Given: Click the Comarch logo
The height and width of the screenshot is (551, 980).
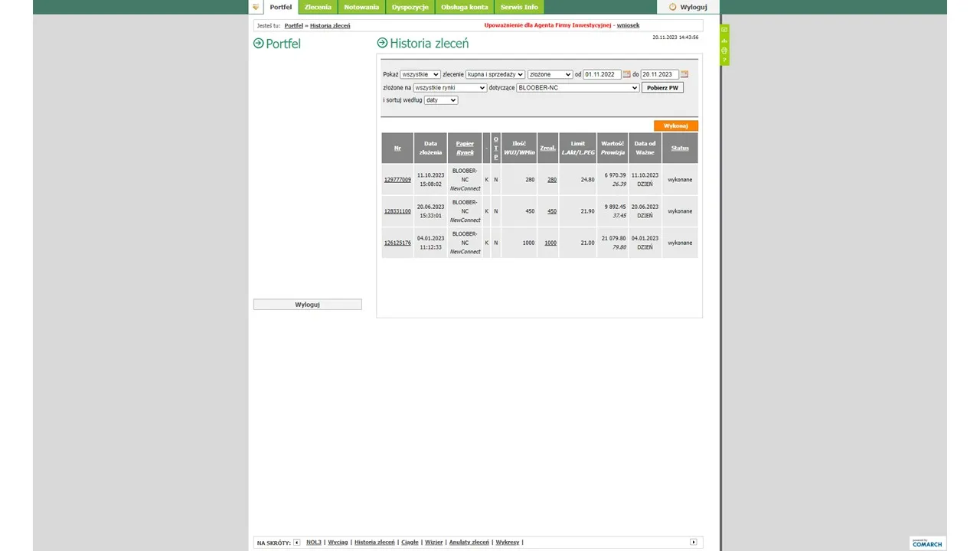Looking at the screenshot, I should tap(927, 543).
